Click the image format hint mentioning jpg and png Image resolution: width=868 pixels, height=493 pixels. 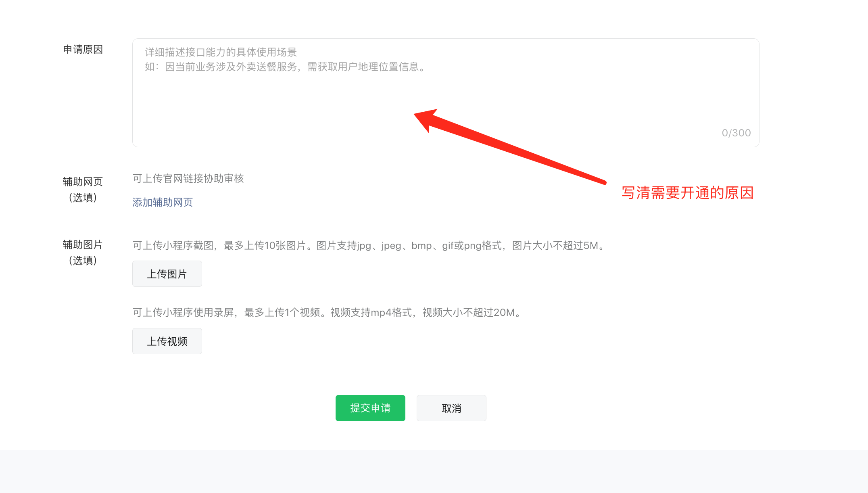369,245
